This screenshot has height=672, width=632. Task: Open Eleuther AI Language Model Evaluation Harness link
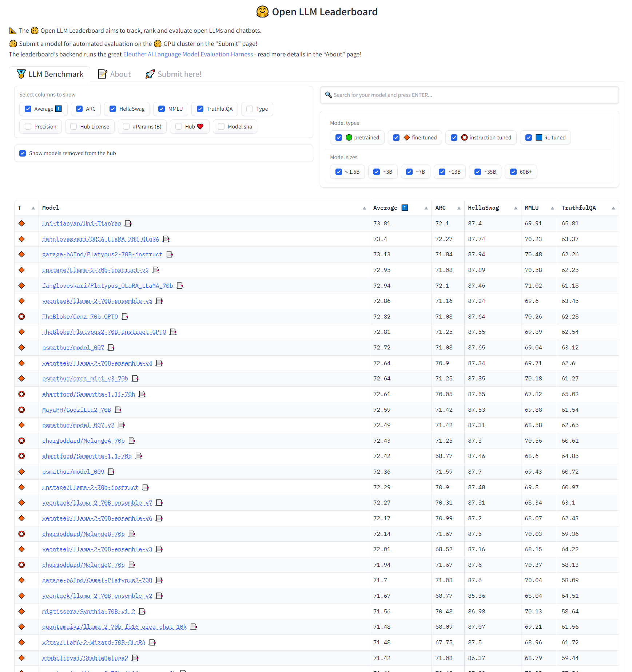tap(188, 54)
